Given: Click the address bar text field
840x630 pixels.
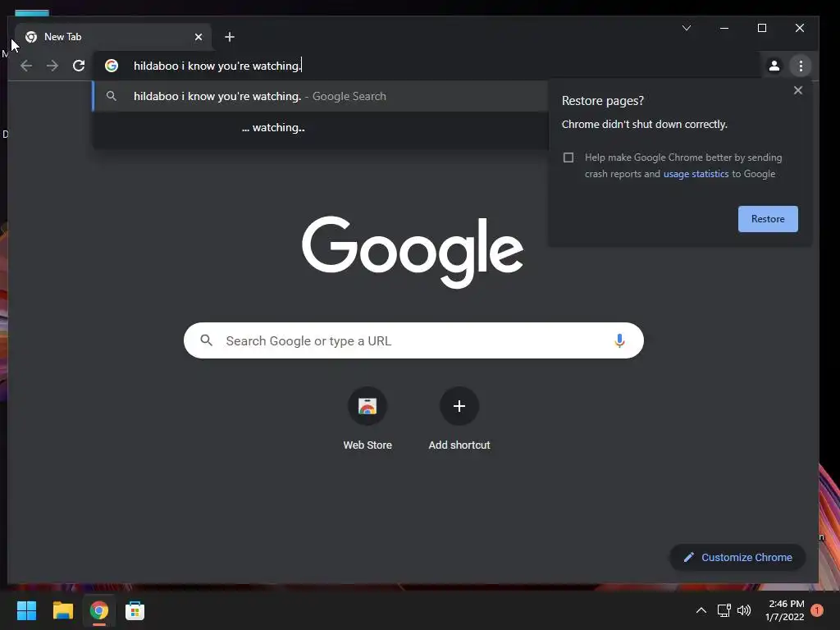Looking at the screenshot, I should pyautogui.click(x=428, y=66).
